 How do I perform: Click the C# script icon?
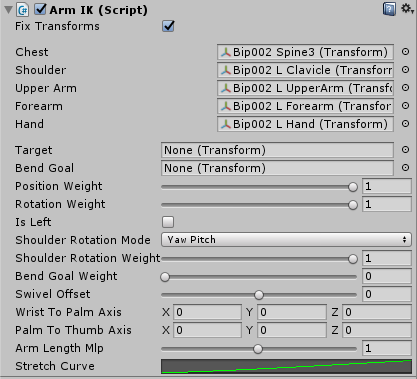[23, 10]
